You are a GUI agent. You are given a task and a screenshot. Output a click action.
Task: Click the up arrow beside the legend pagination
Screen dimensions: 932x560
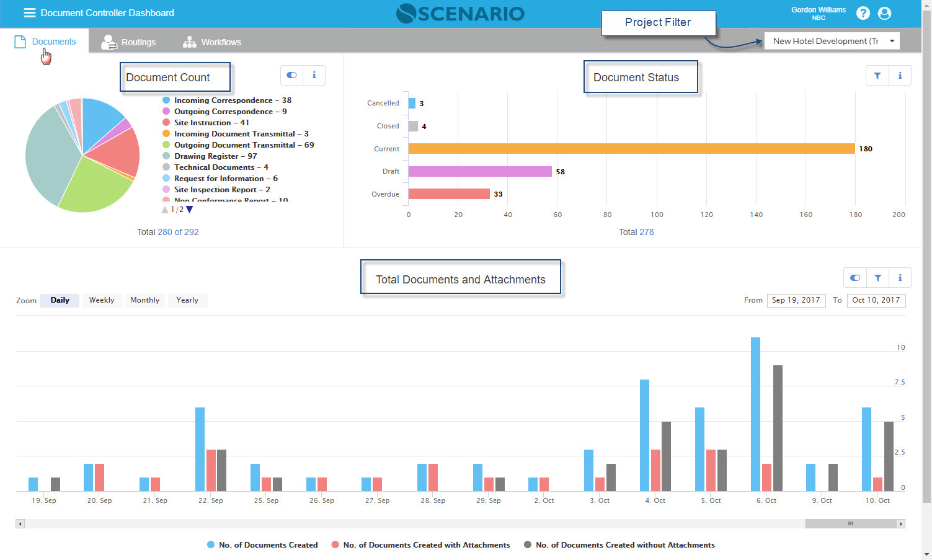coord(164,210)
